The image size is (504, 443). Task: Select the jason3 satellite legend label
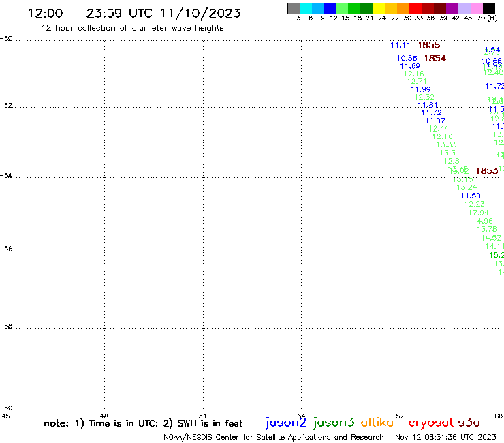(334, 423)
